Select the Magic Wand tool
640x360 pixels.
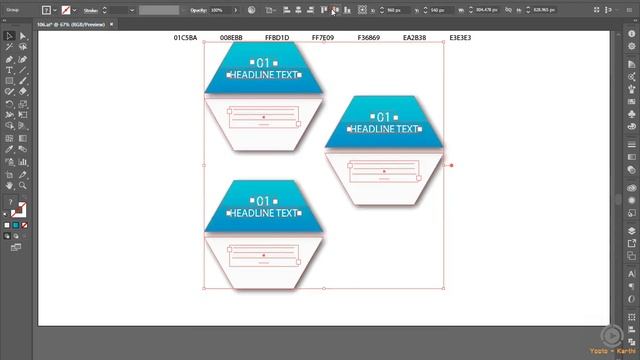tap(9, 47)
